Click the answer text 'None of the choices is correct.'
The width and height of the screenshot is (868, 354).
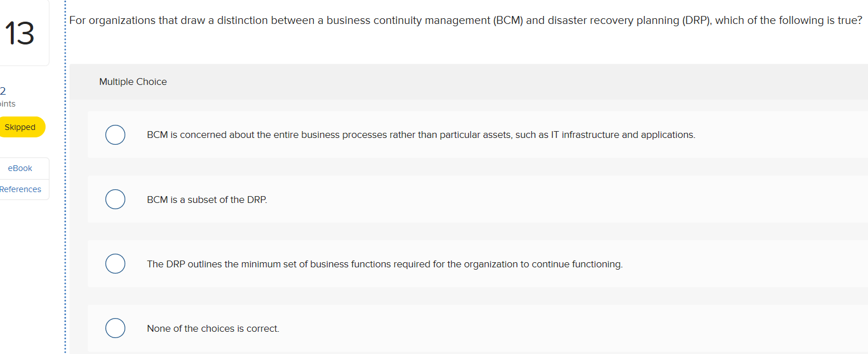[213, 328]
